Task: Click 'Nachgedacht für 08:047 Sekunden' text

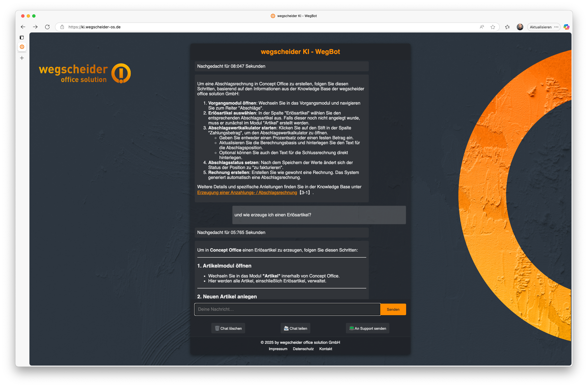Action: click(x=231, y=66)
